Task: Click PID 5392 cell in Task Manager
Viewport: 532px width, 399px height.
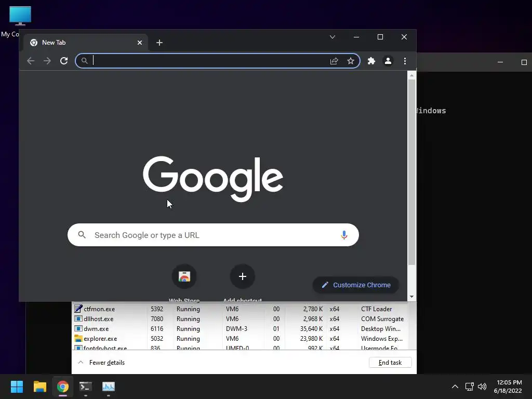Action: click(x=157, y=309)
